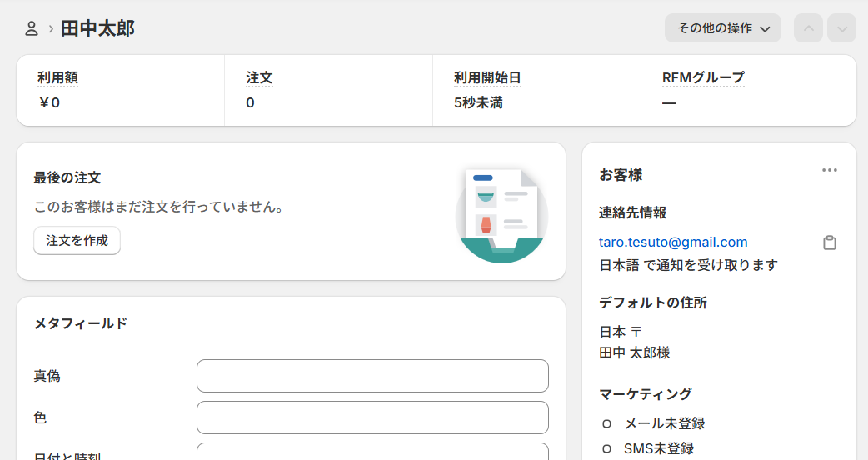Click SMS未登録 marketing status
868x460 pixels.
click(x=659, y=448)
